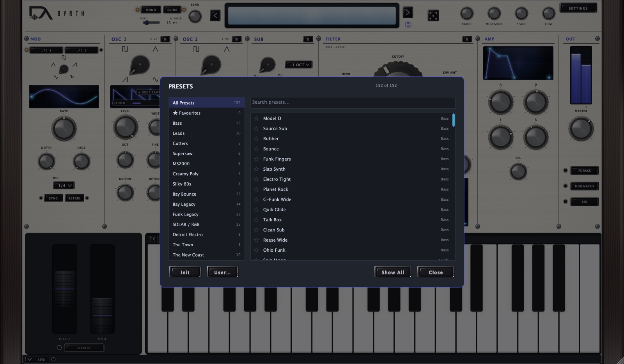Click the portamento time slider

point(151,23)
